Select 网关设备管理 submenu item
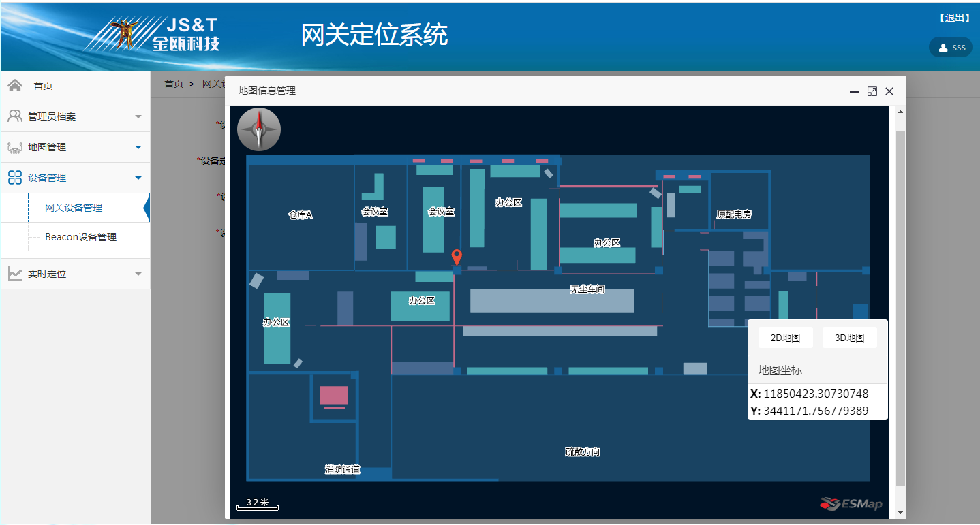Screen dimensions: 980x525 (x=74, y=208)
